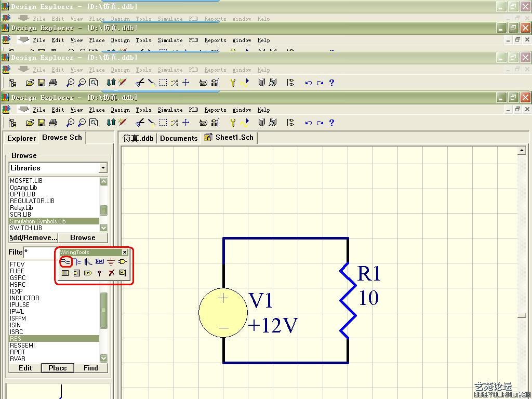Select the Place Bus tool in WiringTools
532x399 pixels.
[77, 262]
